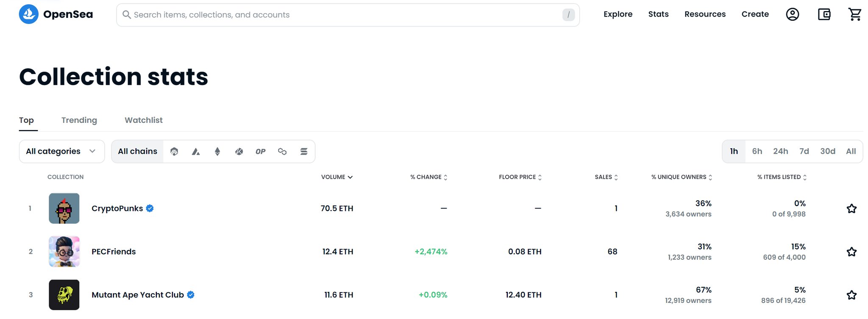Image resolution: width=868 pixels, height=319 pixels.
Task: Open the PECFriends collection name
Action: click(114, 252)
